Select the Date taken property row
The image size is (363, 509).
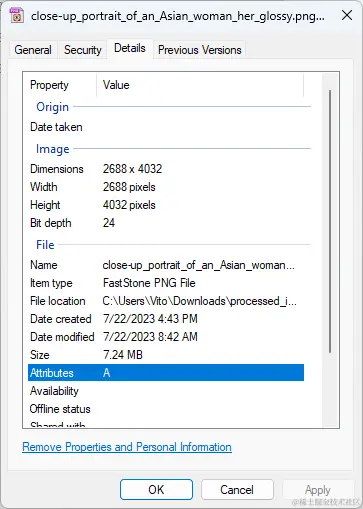[x=166, y=127]
